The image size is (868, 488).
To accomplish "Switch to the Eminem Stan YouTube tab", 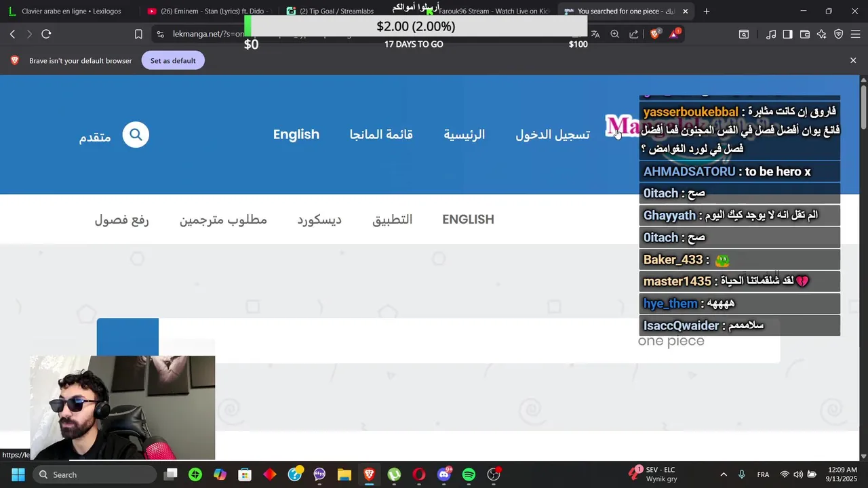I will [x=208, y=11].
